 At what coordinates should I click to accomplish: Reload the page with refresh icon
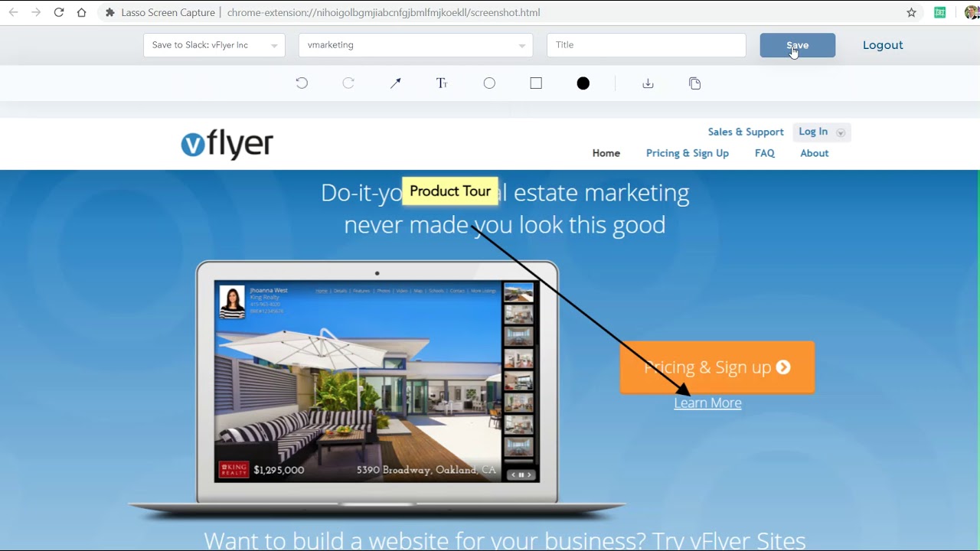coord(59,12)
